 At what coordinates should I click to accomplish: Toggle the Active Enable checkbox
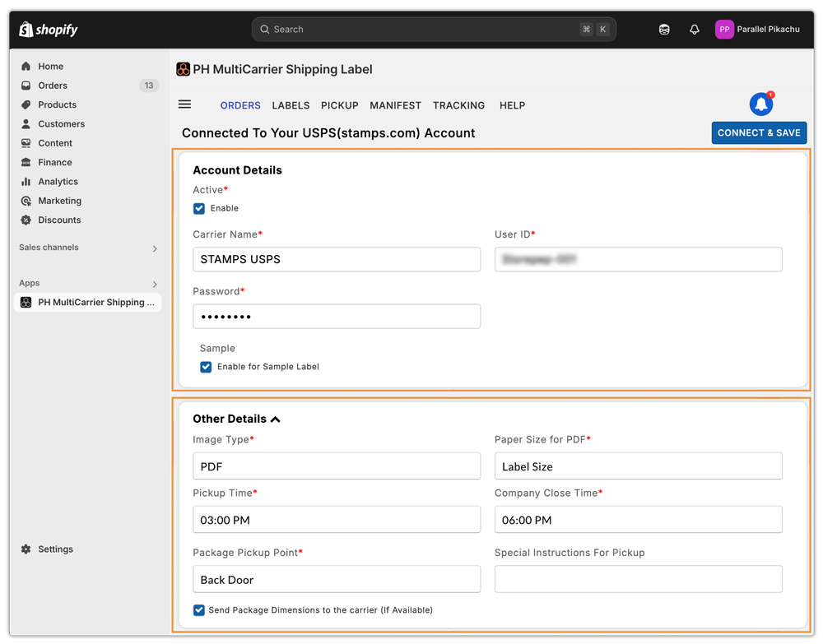click(199, 209)
